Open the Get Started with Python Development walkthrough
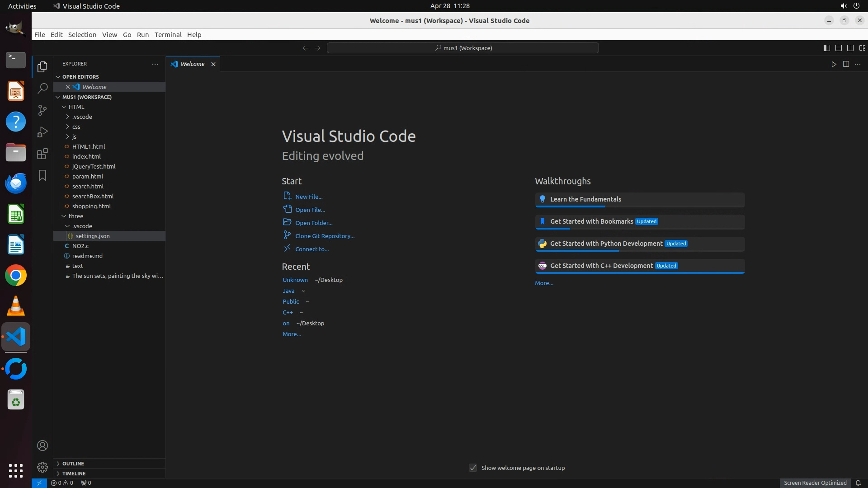This screenshot has height=488, width=868. (606, 244)
